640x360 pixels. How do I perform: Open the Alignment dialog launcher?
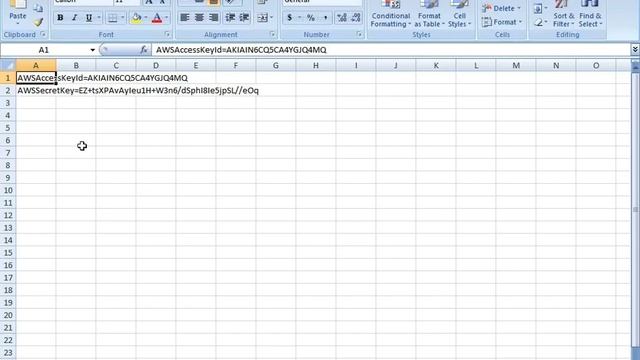(273, 35)
